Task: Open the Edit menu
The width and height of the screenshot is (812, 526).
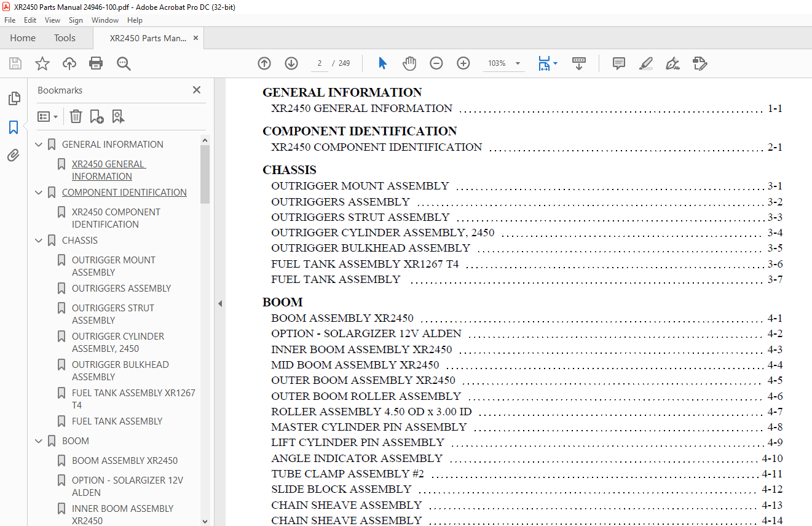Action: pos(30,20)
